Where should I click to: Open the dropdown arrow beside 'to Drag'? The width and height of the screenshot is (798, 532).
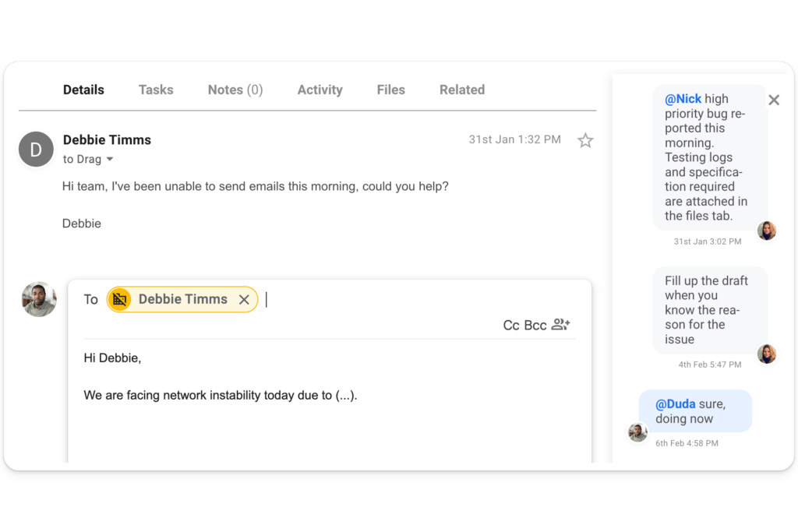point(109,159)
